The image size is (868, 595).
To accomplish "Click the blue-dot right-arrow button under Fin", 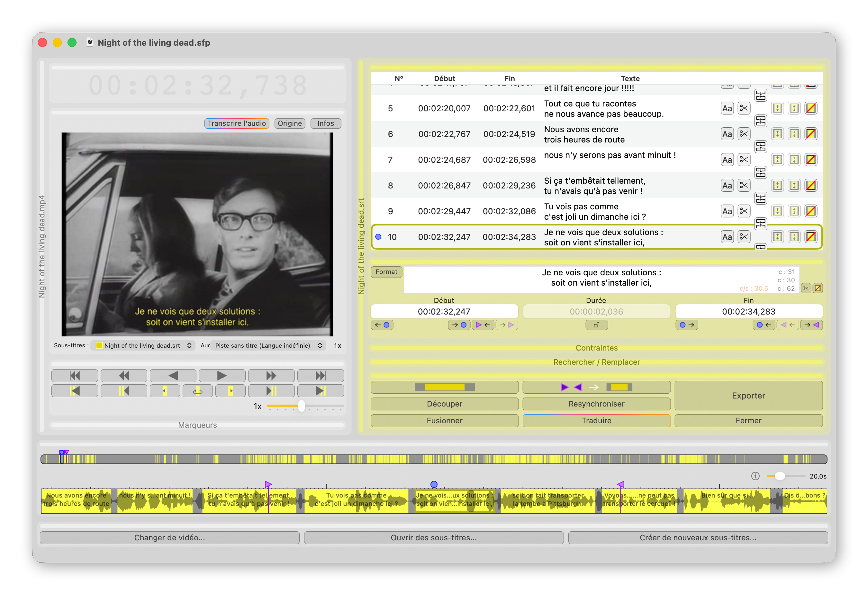I will coord(686,325).
